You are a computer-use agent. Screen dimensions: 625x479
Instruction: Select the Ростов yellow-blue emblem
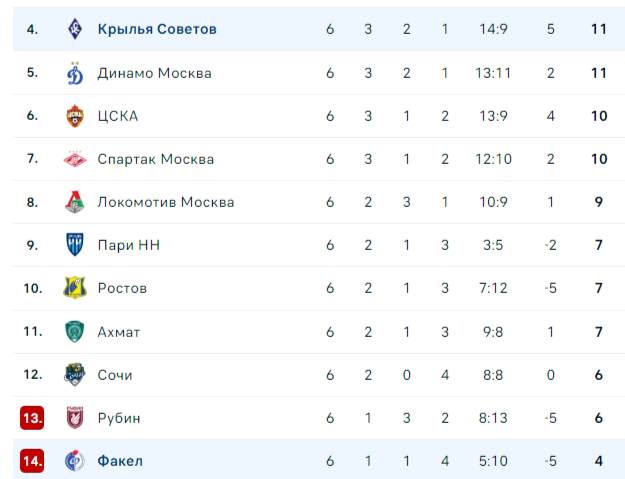75,288
